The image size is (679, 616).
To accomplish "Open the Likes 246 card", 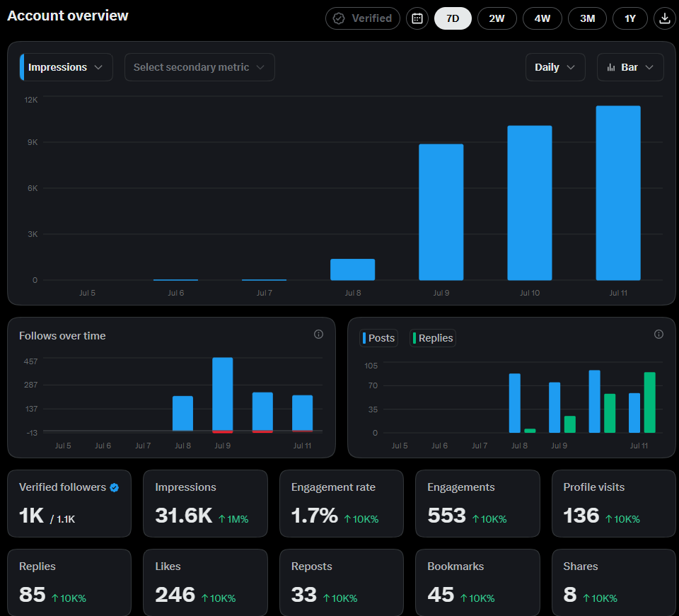I will 205,583.
